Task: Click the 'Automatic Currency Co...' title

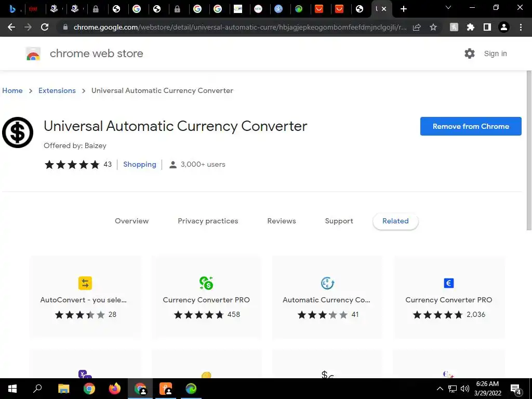Action: pos(326,300)
